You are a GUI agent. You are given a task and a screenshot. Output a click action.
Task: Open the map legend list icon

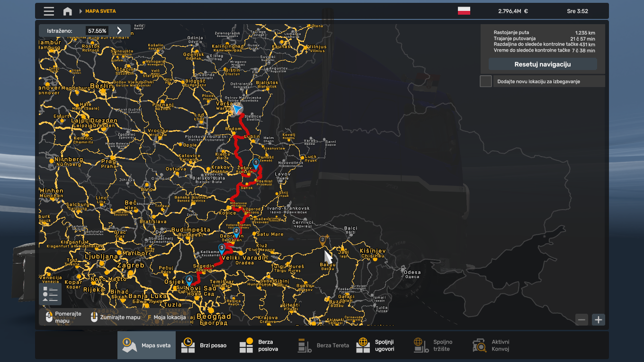(50, 294)
